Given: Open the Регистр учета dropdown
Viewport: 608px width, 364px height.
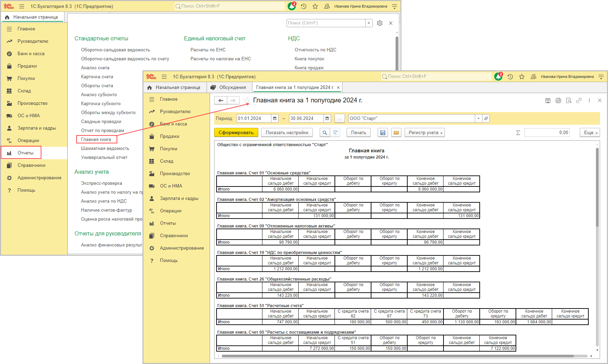Looking at the screenshot, I should point(425,133).
